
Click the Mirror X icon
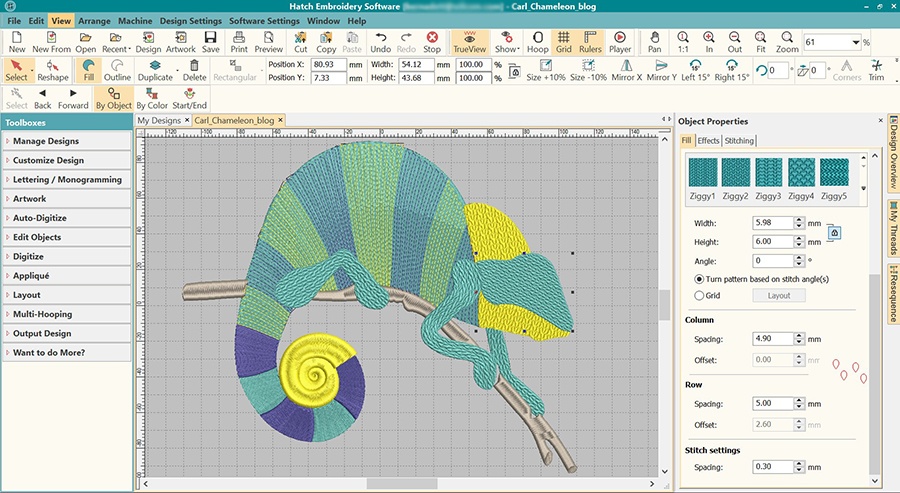(627, 71)
